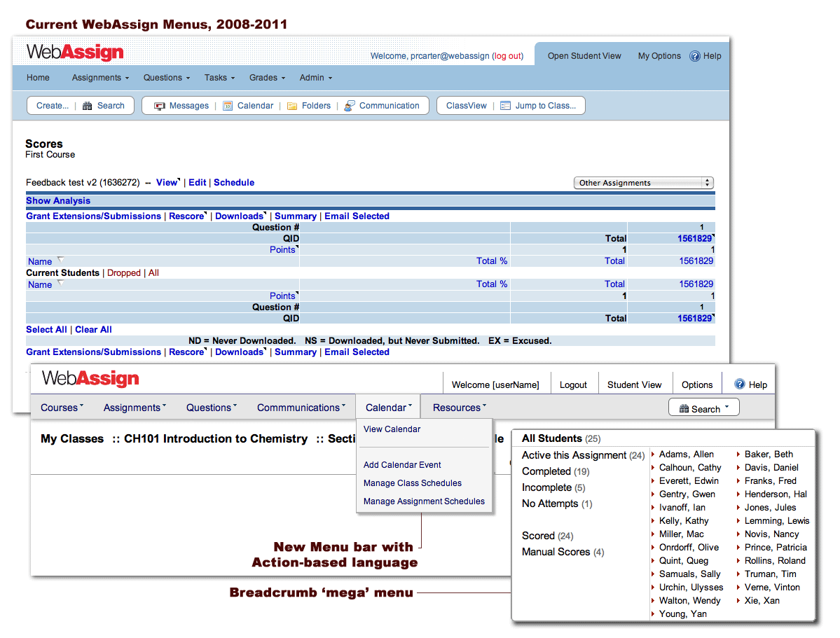Click the lower Email Selected link
Image resolution: width=840 pixels, height=638 pixels.
click(x=357, y=352)
